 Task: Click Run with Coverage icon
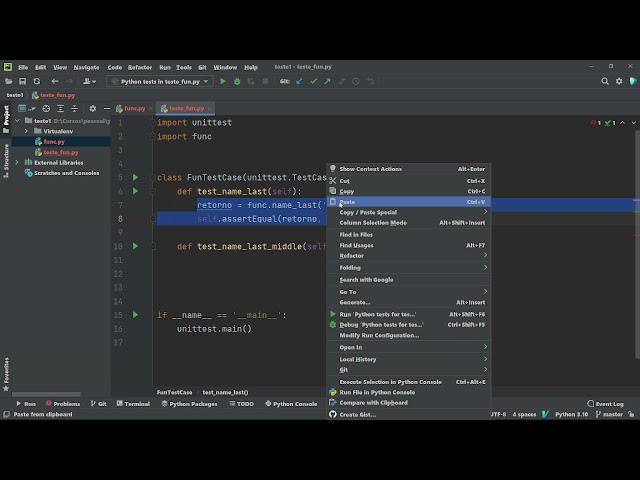click(x=251, y=82)
